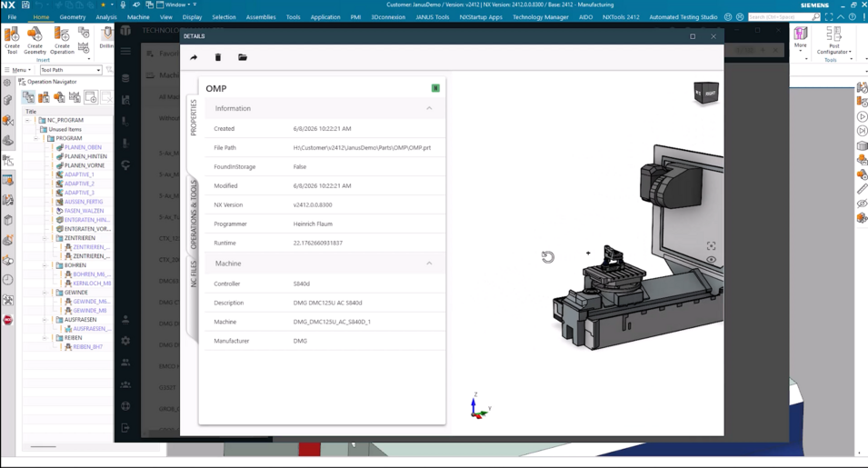Select the REIBEN_BH7 operation

pyautogui.click(x=87, y=347)
